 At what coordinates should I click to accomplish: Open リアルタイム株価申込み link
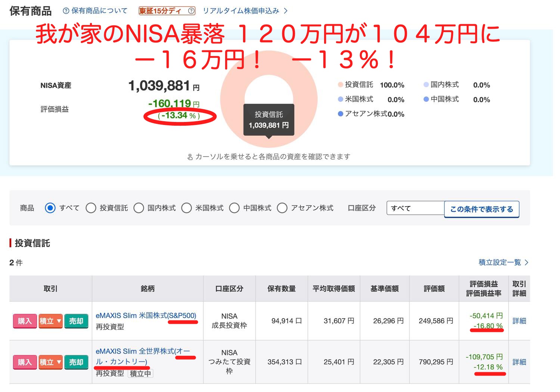(x=245, y=11)
